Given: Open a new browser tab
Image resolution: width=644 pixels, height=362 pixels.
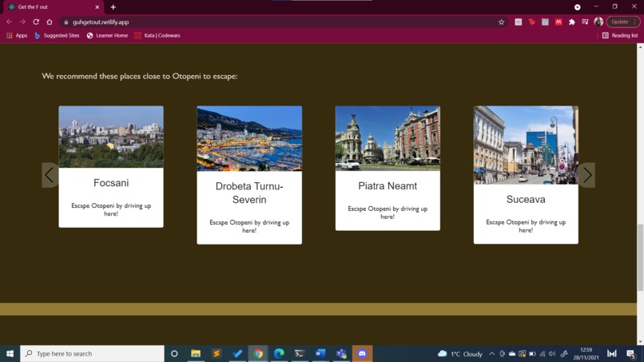Looking at the screenshot, I should tap(113, 7).
